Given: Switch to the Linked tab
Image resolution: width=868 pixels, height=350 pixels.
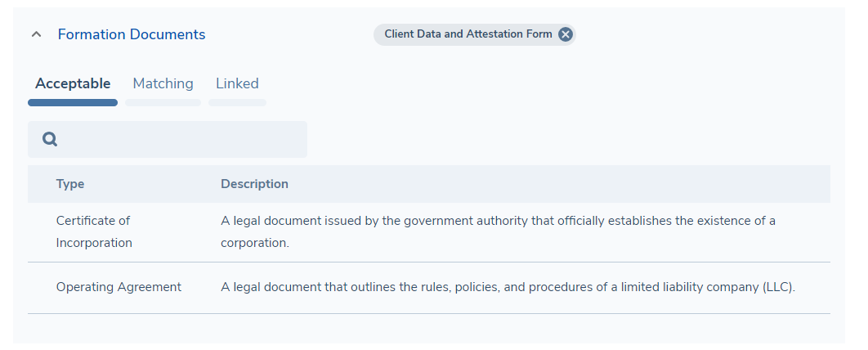Looking at the screenshot, I should [x=237, y=83].
